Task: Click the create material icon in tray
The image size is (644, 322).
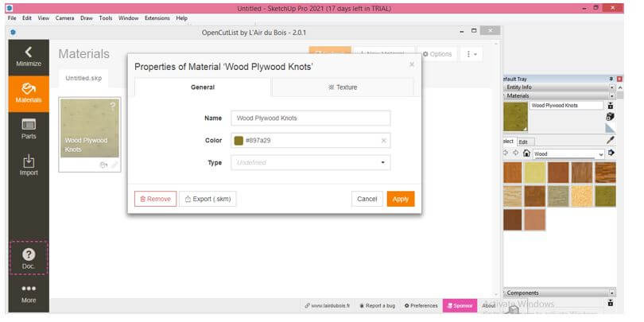Action: 611,117
